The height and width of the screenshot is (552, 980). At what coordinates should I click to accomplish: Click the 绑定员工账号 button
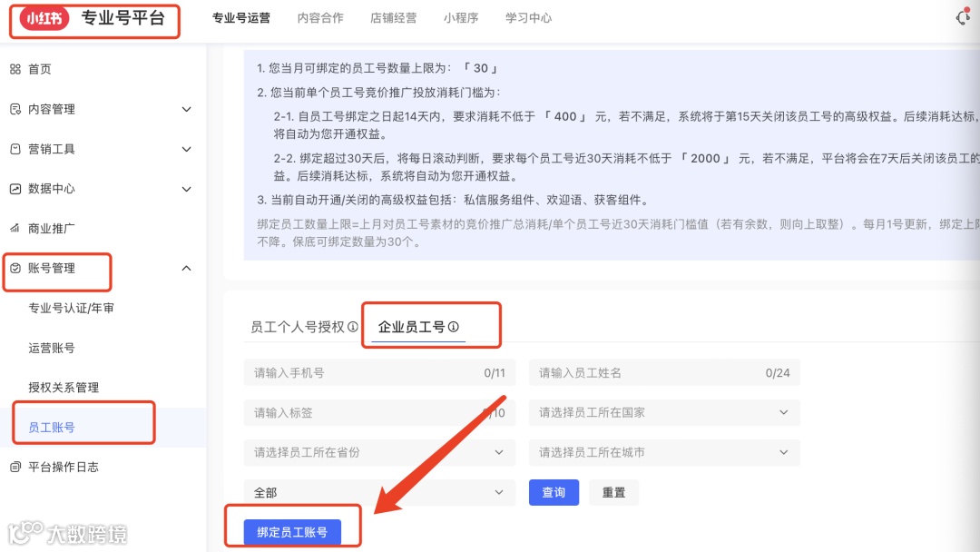coord(292,532)
